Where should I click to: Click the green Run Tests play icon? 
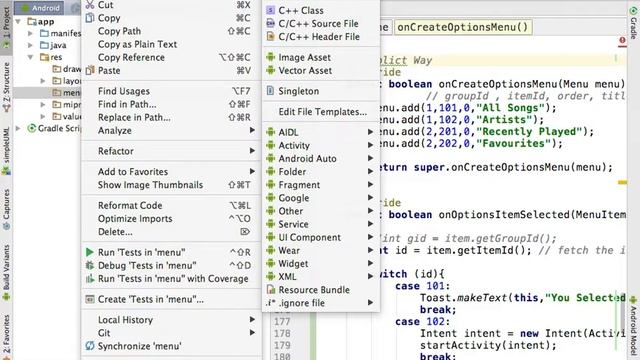pos(90,252)
